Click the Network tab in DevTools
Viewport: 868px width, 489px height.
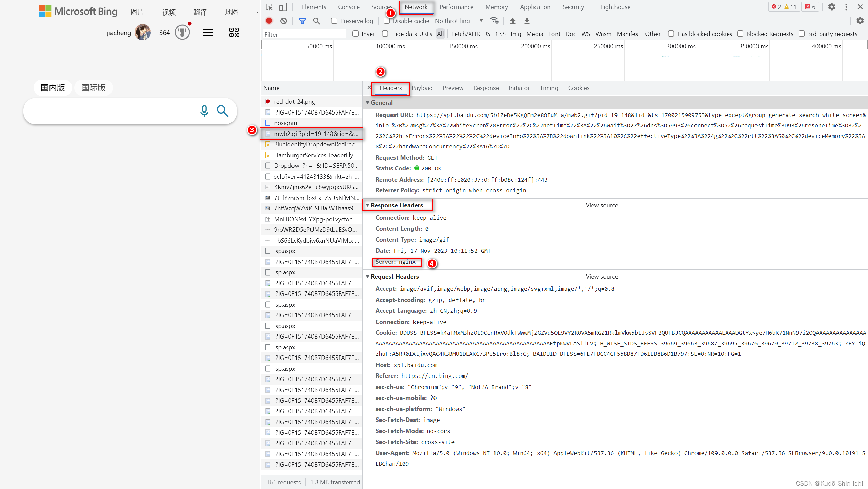pyautogui.click(x=416, y=6)
